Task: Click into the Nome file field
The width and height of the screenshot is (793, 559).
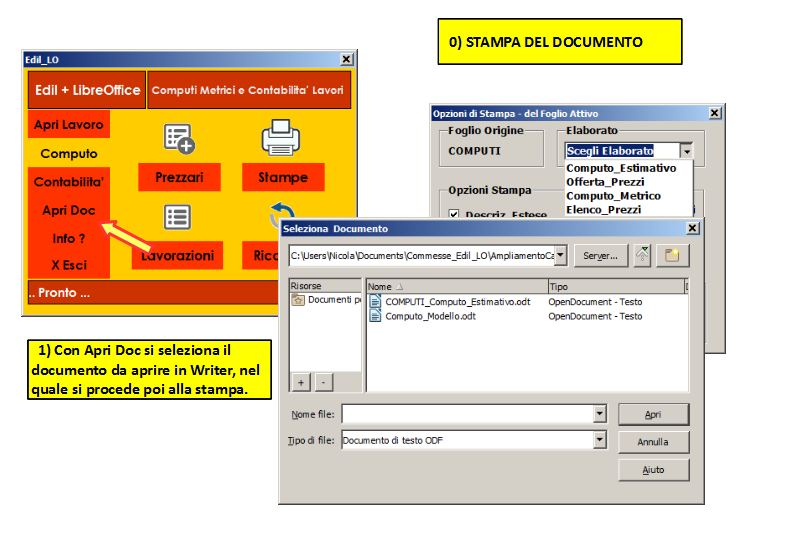Action: [468, 414]
